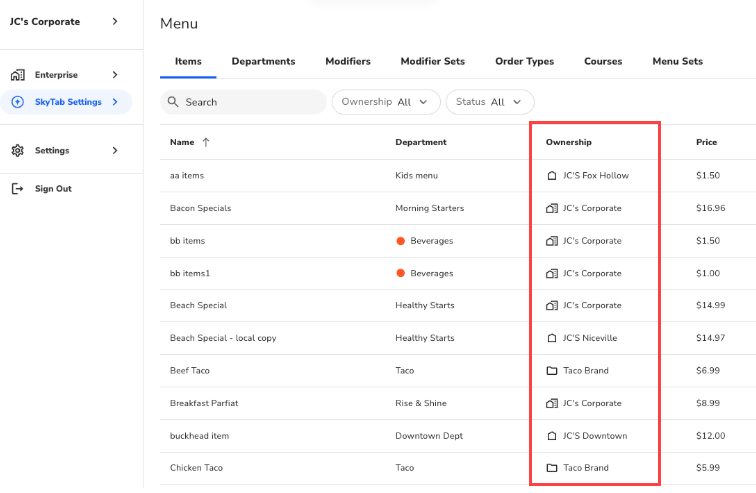Screen dimensions: 756x493
Task: Switch to the Departments tab
Action: pos(263,61)
